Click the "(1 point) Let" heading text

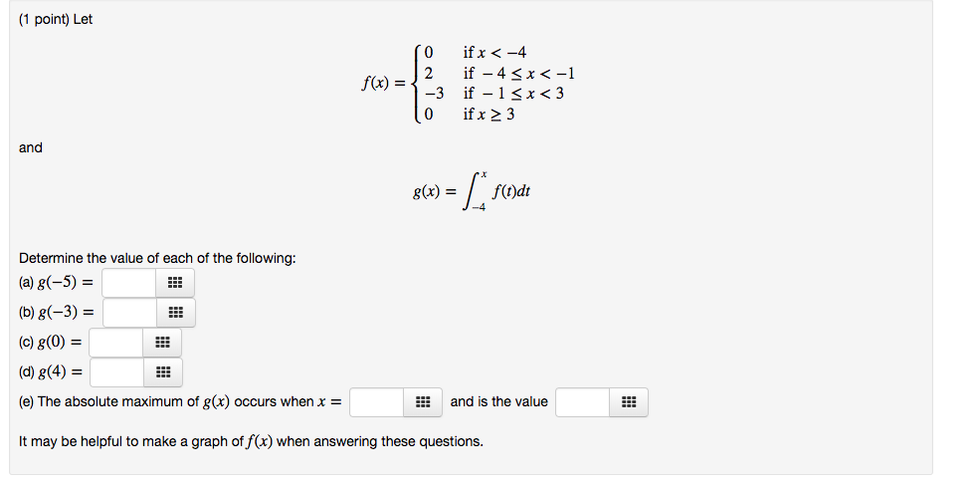click(x=56, y=19)
